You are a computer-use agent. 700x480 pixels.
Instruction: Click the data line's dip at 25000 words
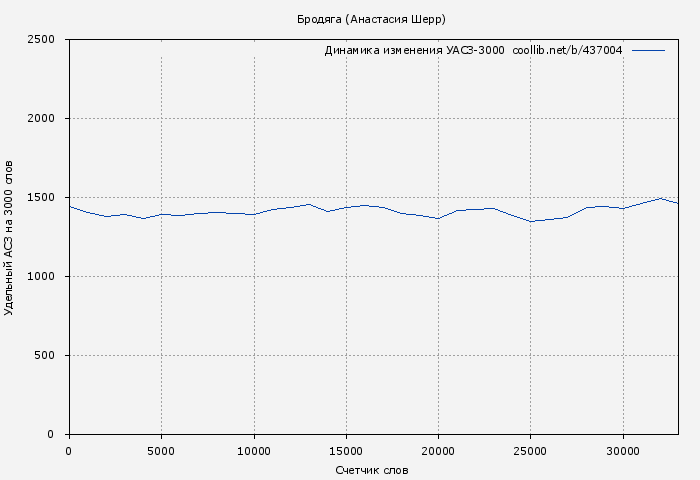tap(530, 221)
